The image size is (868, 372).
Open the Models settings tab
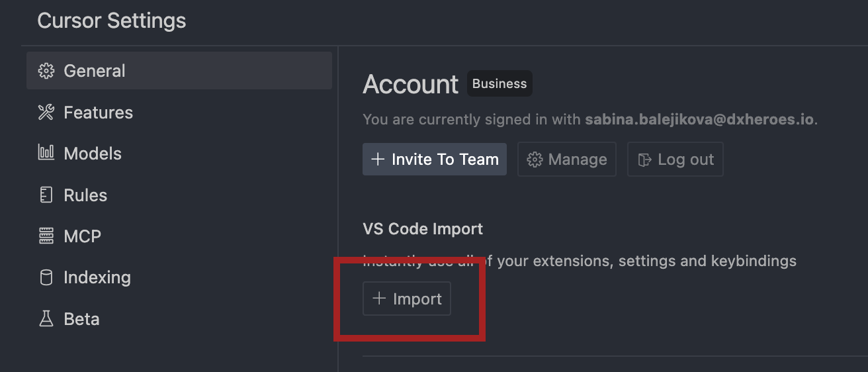(92, 154)
